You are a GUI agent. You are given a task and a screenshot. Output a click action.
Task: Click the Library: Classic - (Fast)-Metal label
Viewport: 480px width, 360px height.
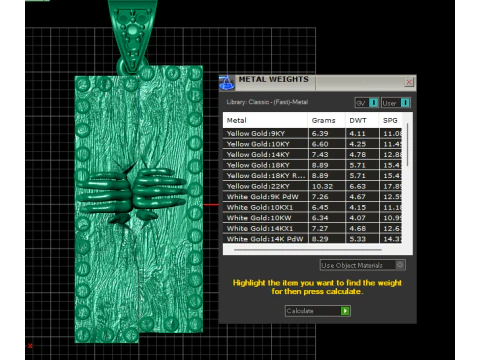tap(267, 102)
